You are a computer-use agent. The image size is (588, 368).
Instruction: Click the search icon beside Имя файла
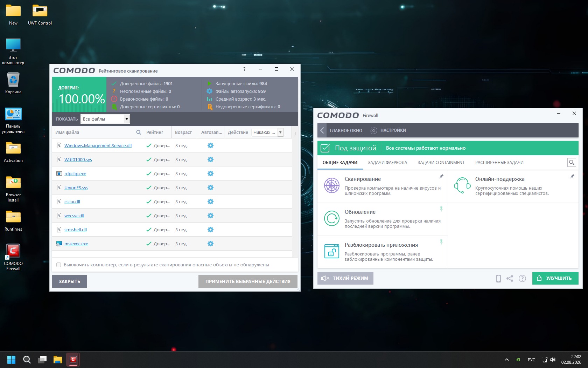[139, 132]
